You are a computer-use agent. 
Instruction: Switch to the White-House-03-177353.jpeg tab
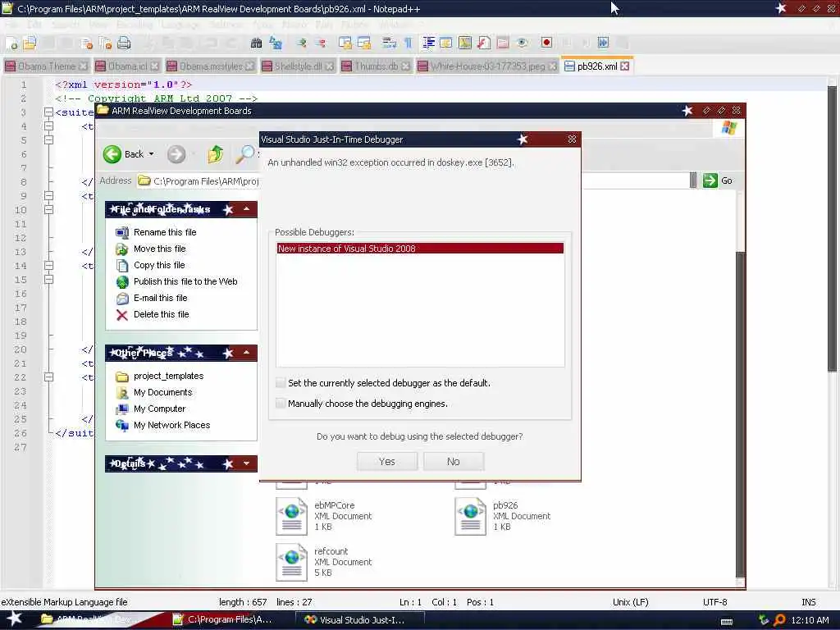[487, 66]
